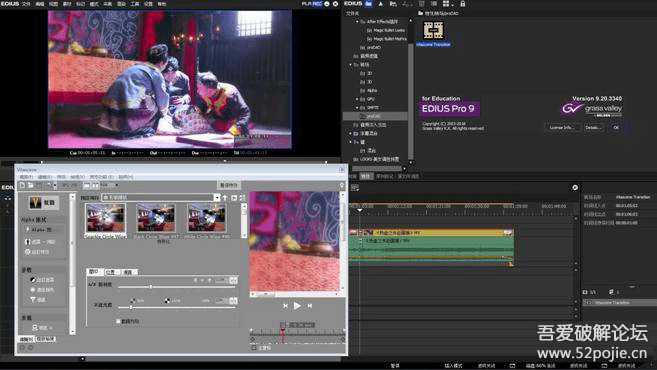Toggle the REC mode indicator in player window
The image size is (657, 370).
click(317, 4)
